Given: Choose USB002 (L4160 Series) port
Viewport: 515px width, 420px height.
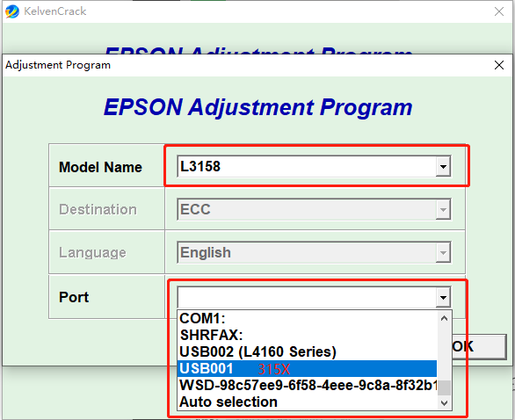Looking at the screenshot, I should pyautogui.click(x=307, y=351).
